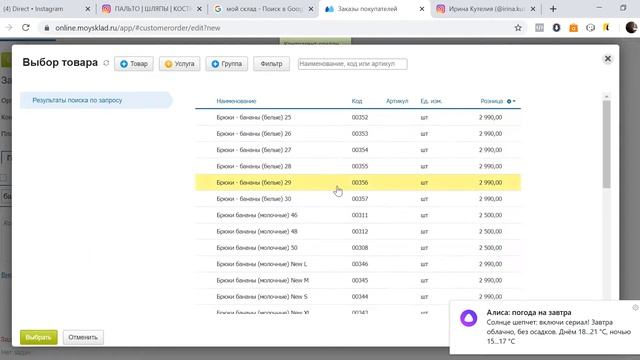Click code cell 00311
The height and width of the screenshot is (360, 640).
(360, 215)
